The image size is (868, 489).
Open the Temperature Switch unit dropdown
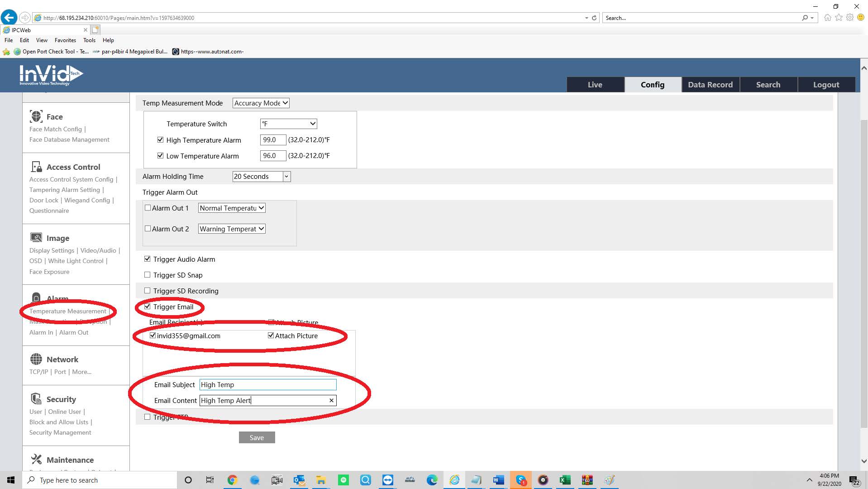tap(288, 124)
